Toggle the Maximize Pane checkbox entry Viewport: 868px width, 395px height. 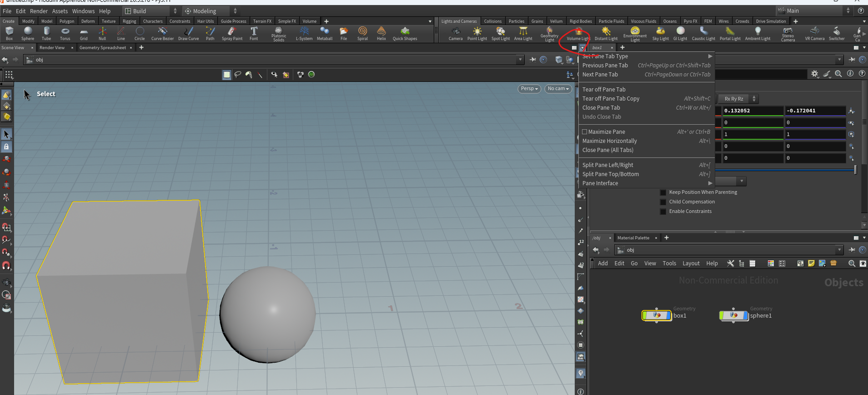point(585,132)
